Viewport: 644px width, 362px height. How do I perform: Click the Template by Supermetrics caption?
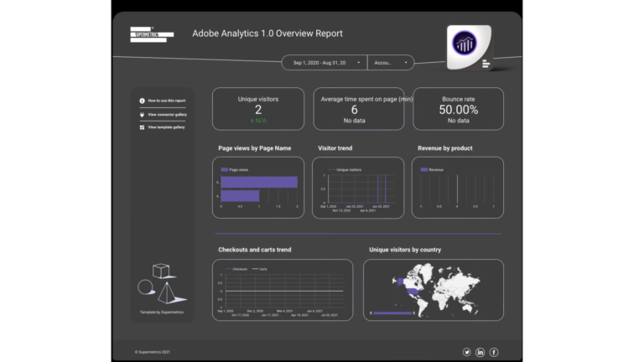[x=162, y=313]
